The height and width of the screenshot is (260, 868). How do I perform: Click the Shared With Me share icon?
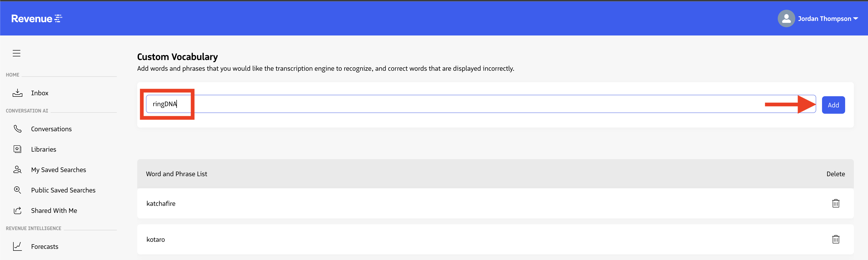[18, 211]
